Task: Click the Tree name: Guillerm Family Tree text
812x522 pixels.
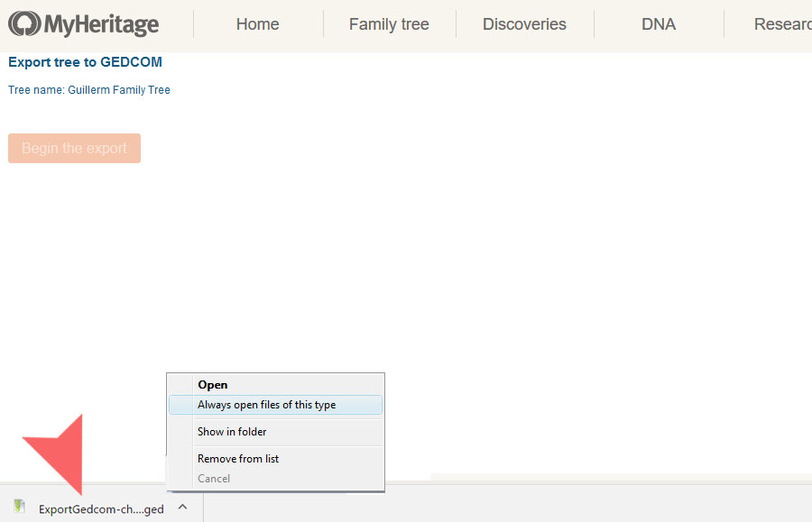Action: (89, 90)
